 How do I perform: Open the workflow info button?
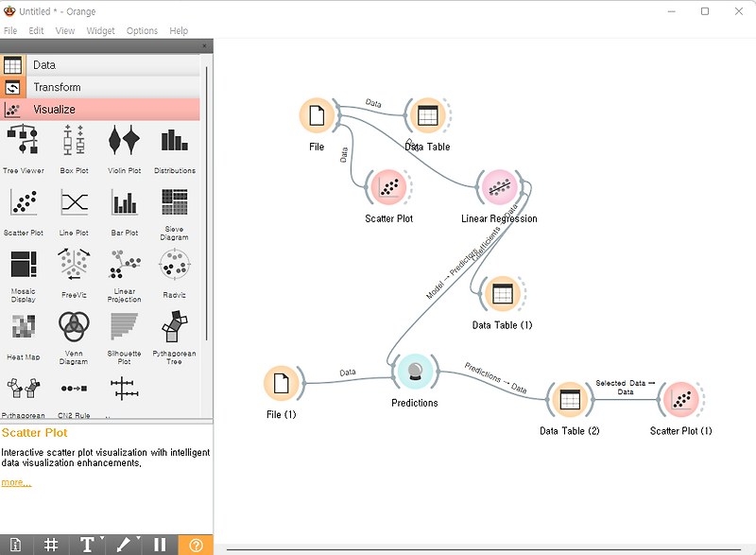coord(16,545)
